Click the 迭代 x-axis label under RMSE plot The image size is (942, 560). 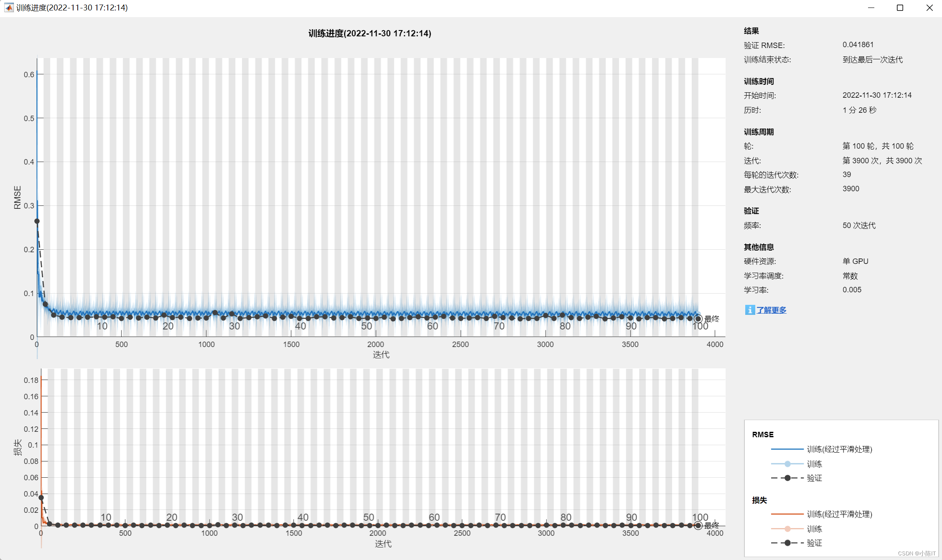coord(381,355)
